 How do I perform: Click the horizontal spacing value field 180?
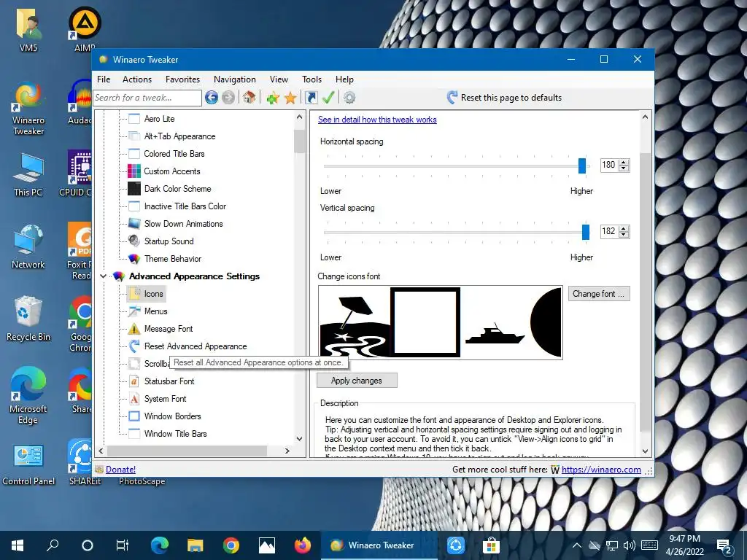click(x=609, y=165)
